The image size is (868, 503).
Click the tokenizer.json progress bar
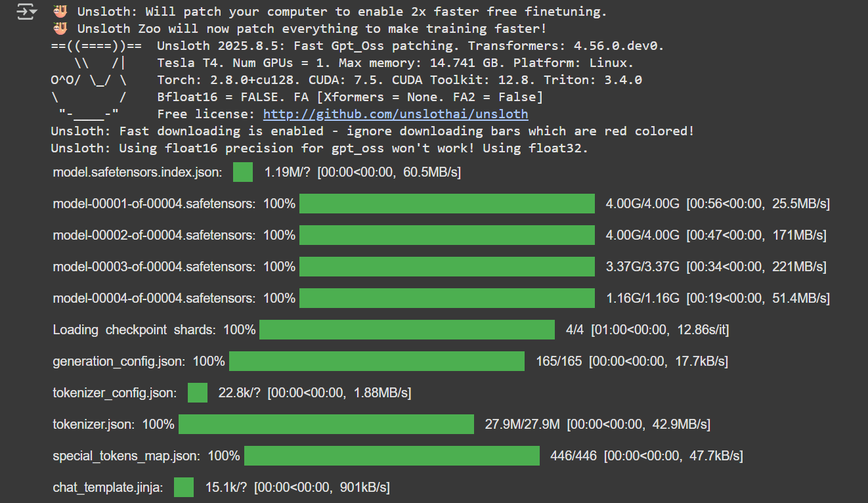[326, 424]
